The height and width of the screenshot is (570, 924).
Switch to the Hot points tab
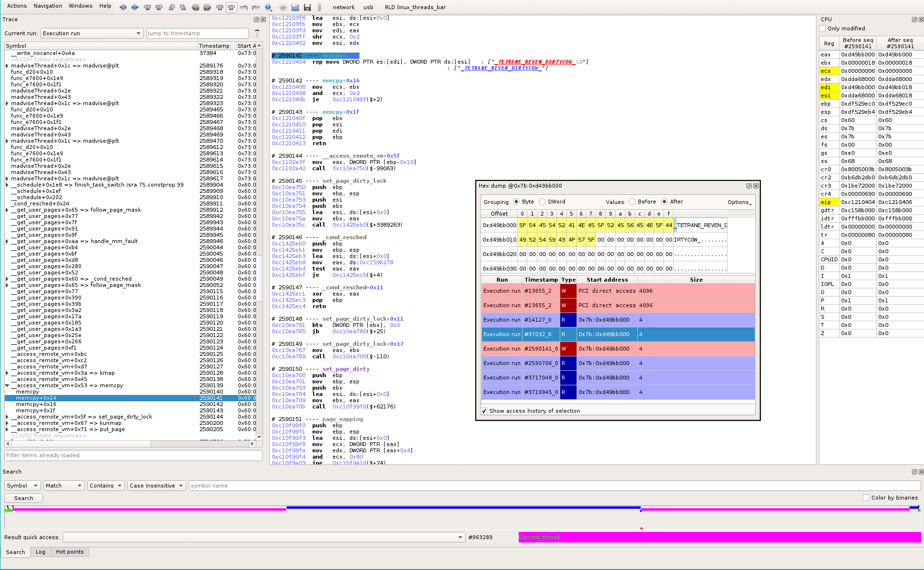point(70,552)
